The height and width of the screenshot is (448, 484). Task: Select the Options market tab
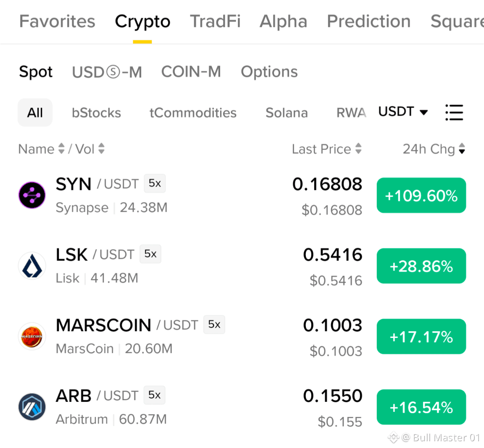coord(269,72)
